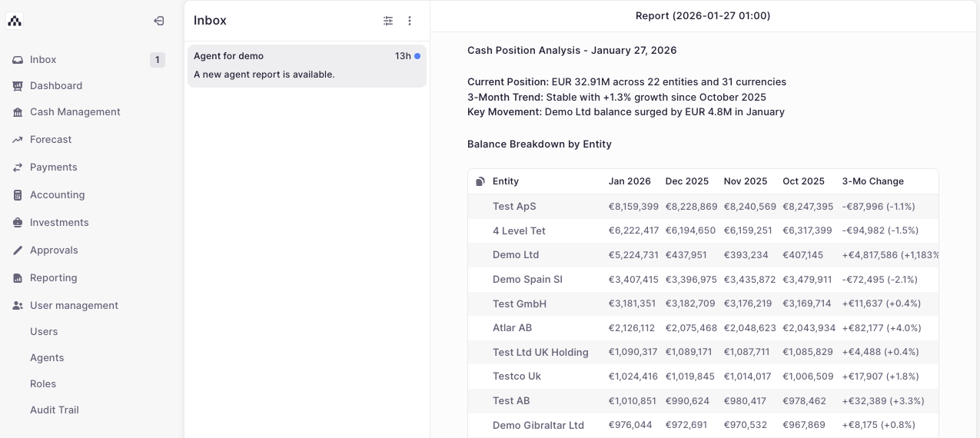Screen dimensions: 980x438
Task: Go to the Approvals page
Action: [x=54, y=251]
